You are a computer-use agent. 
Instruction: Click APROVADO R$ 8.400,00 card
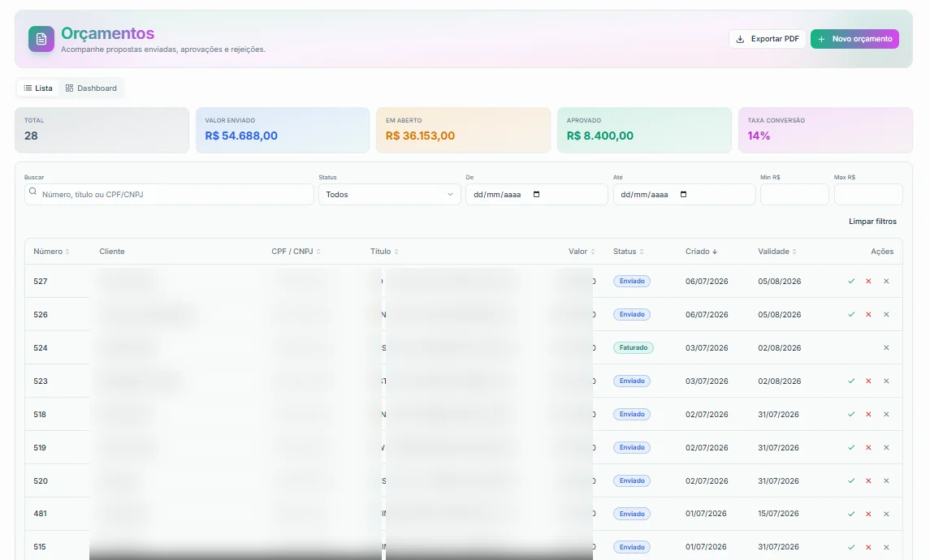(x=644, y=130)
